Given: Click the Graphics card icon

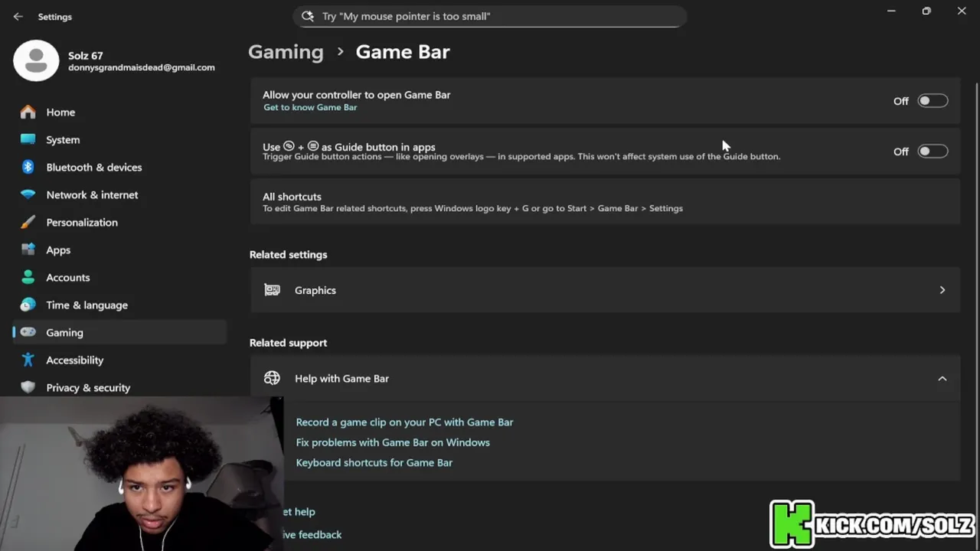Looking at the screenshot, I should [272, 290].
